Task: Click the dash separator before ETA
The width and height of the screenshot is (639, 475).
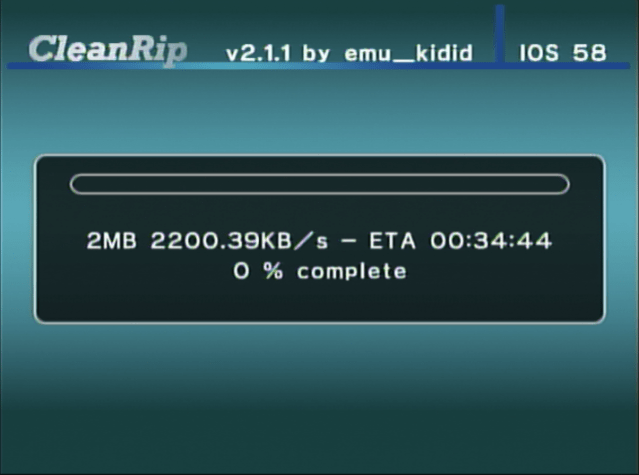Action: click(348, 240)
